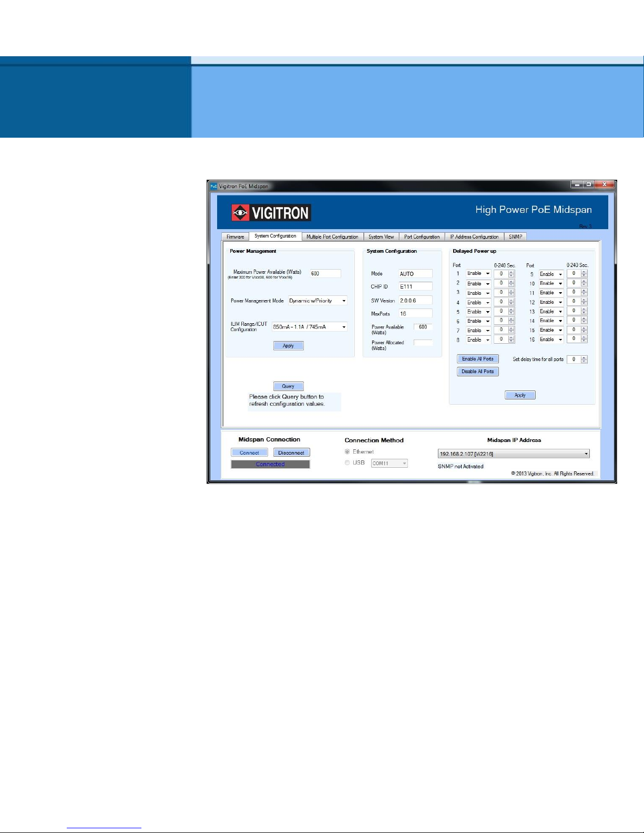Screen dimensions: 644x833
Task: Open the Enable dropdown for port 16
Action: click(x=551, y=340)
